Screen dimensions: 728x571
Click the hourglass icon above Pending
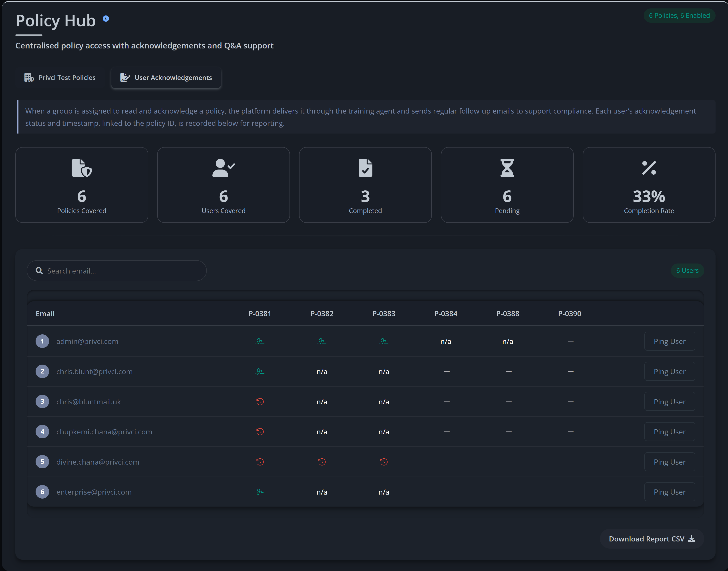point(507,168)
